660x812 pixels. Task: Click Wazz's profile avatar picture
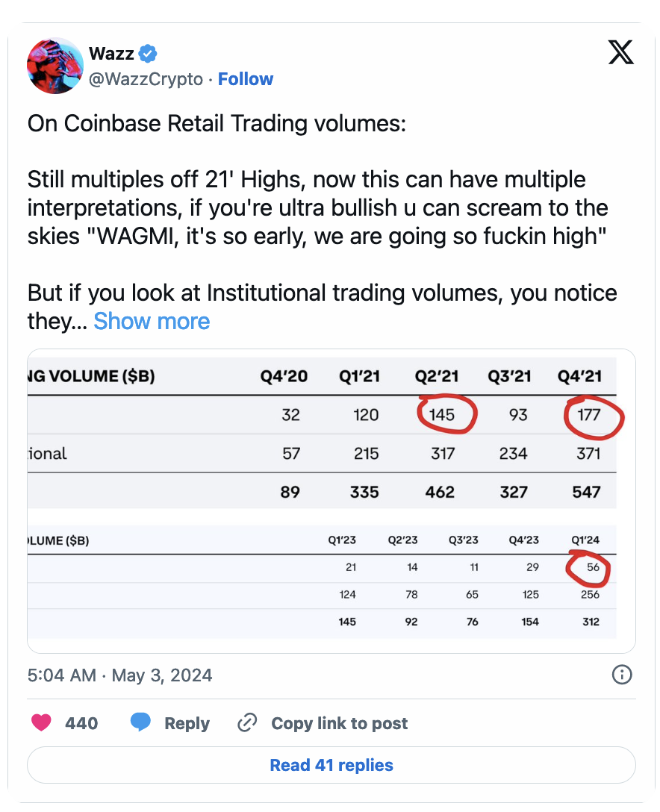(55, 66)
